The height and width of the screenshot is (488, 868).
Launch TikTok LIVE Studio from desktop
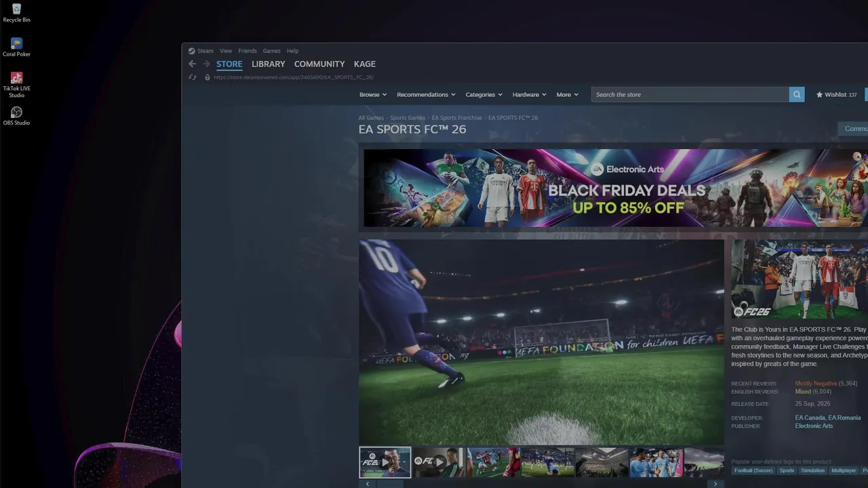click(x=16, y=85)
